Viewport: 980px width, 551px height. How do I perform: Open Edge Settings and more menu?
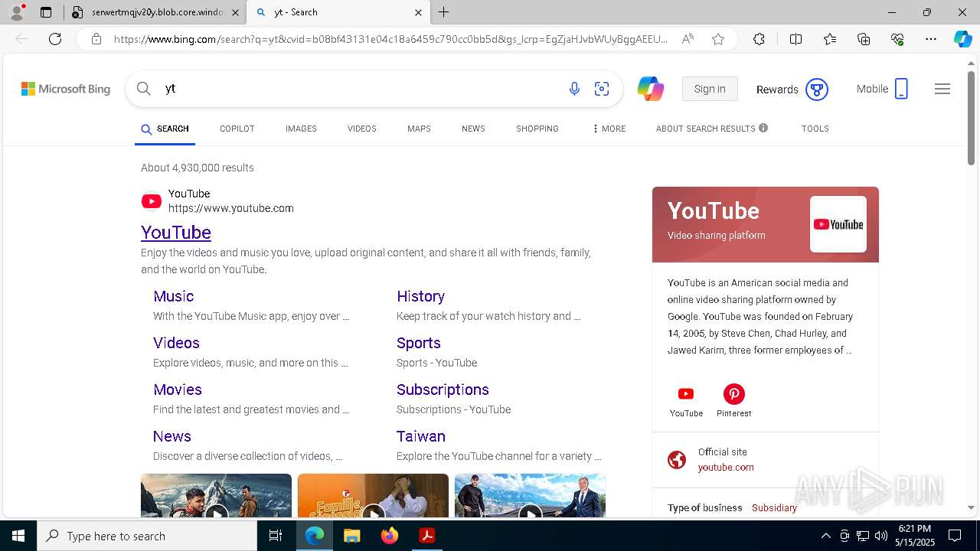coord(931,39)
